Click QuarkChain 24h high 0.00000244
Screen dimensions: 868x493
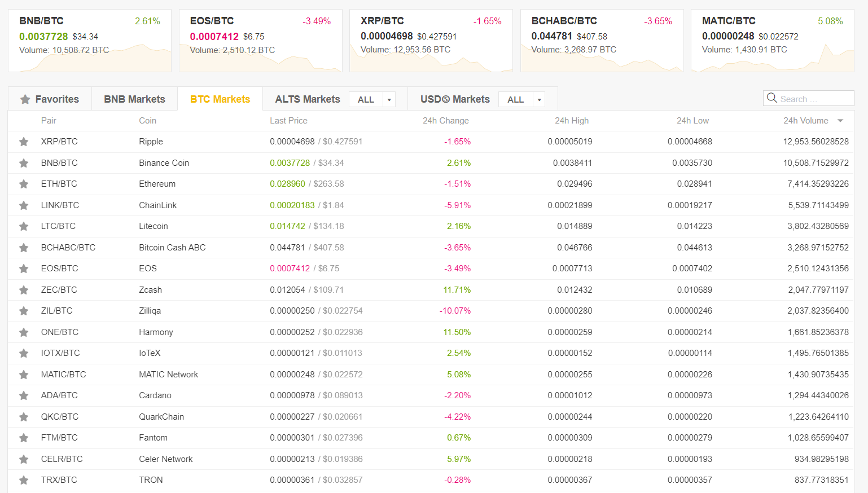click(x=570, y=417)
